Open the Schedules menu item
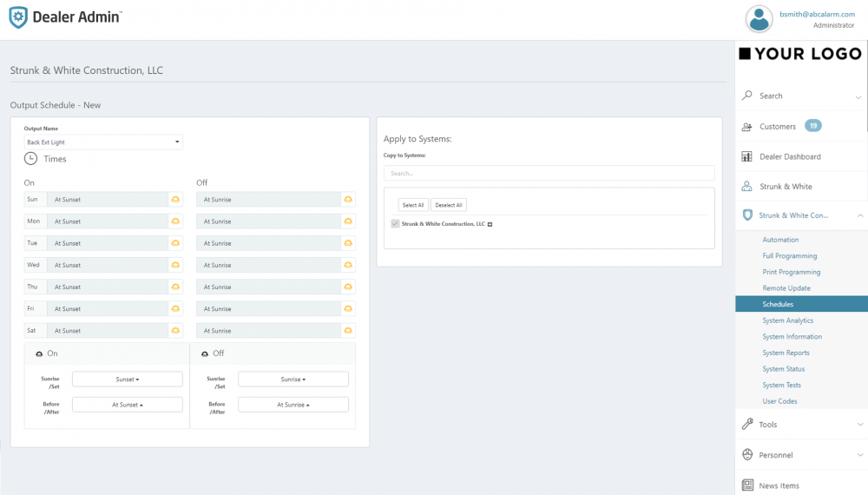The height and width of the screenshot is (495, 868). [x=778, y=304]
